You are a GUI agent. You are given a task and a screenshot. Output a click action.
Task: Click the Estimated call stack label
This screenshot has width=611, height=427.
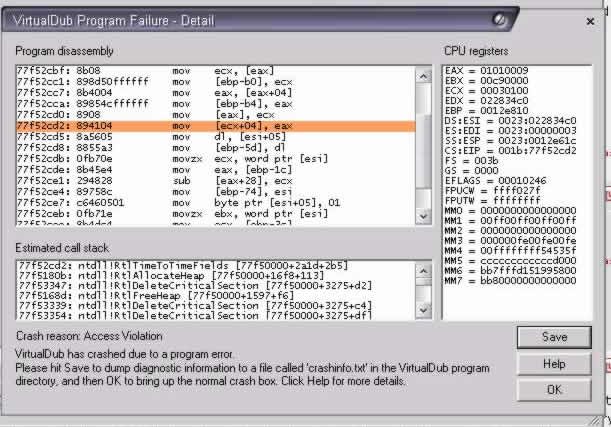[62, 248]
